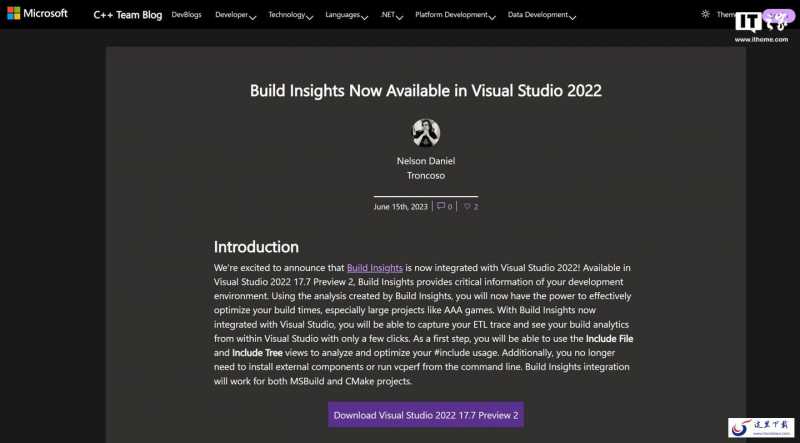Viewport: 800px width, 443px height.
Task: Follow the Build Insights hyperlink
Action: (375, 267)
